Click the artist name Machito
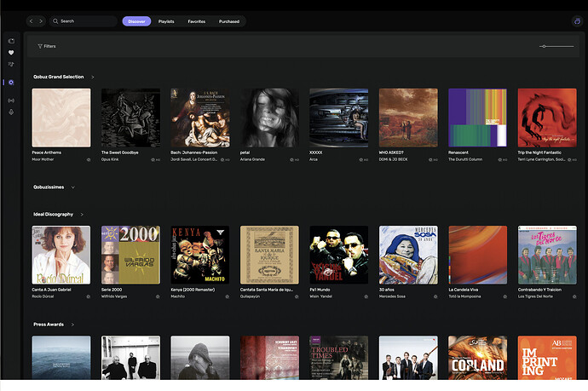The width and height of the screenshot is (588, 391). pyautogui.click(x=178, y=296)
